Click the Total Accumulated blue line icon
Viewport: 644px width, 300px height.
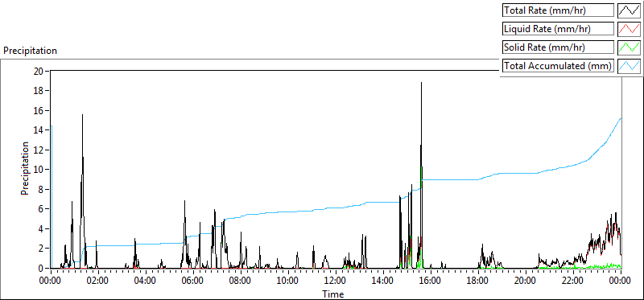629,66
